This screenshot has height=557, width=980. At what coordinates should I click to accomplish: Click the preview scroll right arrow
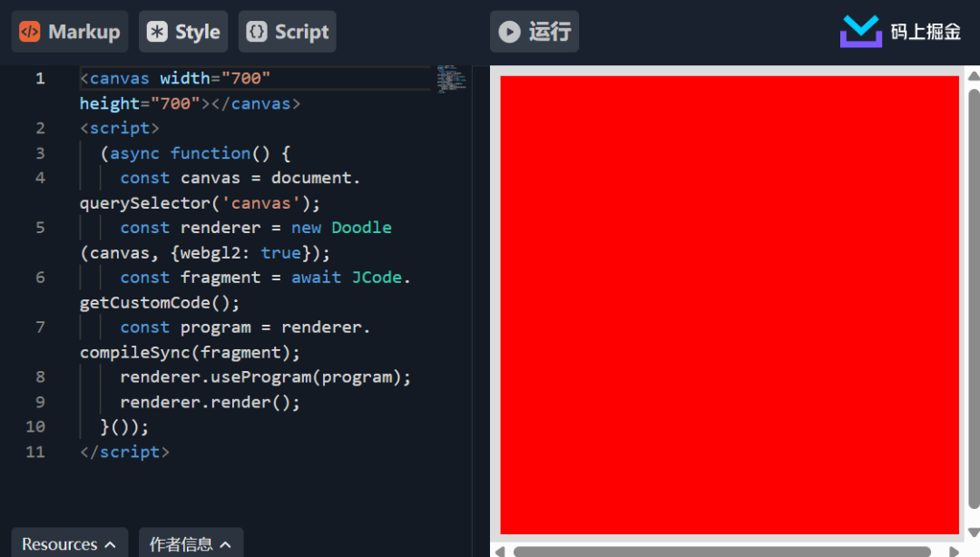[954, 552]
